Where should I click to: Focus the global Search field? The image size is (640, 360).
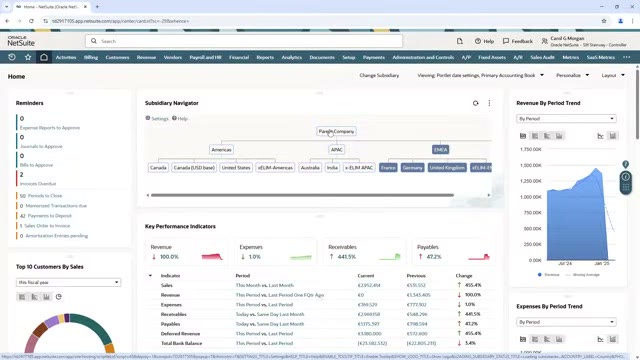[244, 41]
